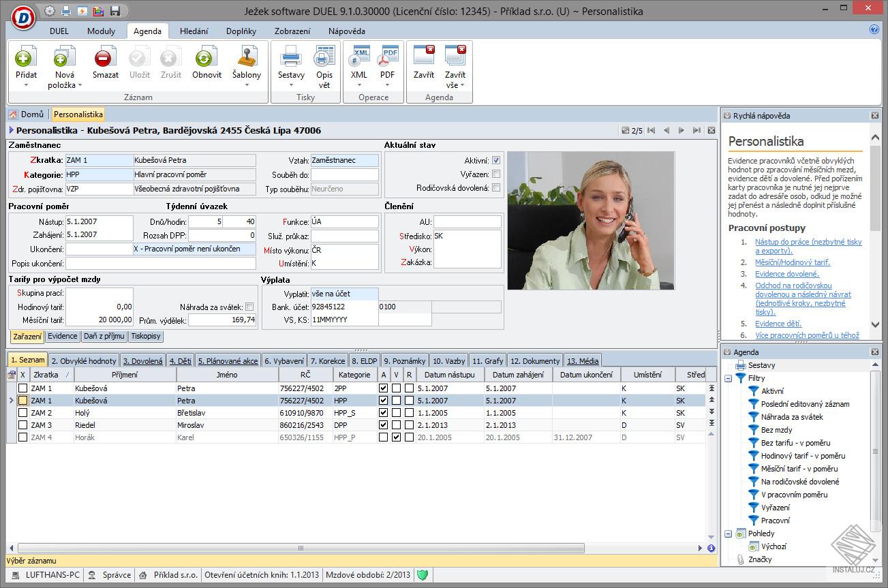Collapse the Filtry tree node
The width and height of the screenshot is (888, 588).
point(728,378)
